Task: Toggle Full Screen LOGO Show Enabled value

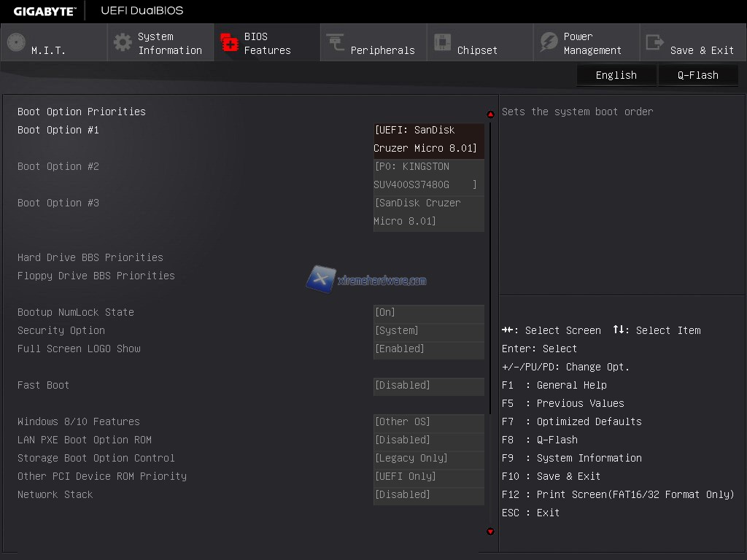Action: [x=428, y=349]
